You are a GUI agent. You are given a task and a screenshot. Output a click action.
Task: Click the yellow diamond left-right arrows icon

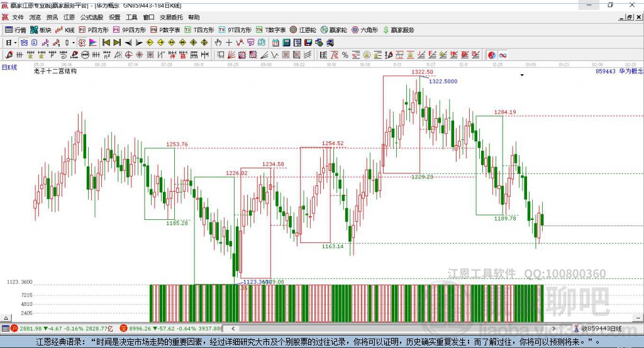click(x=172, y=43)
